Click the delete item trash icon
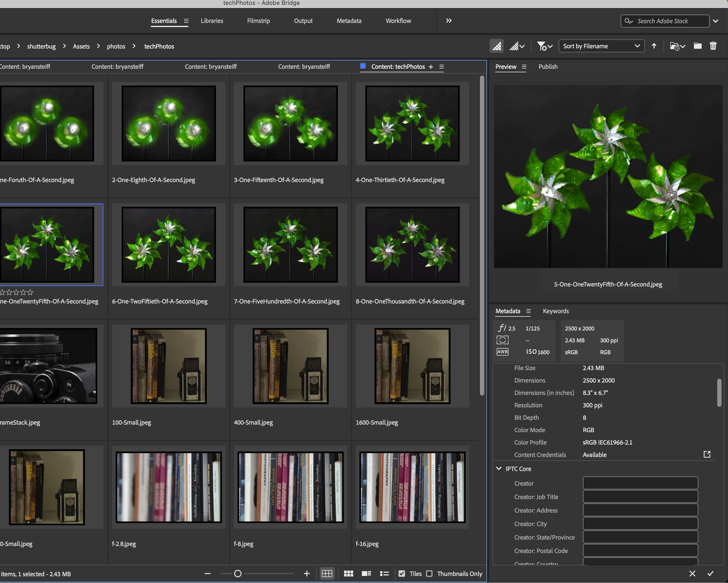Viewport: 728px width, 583px height. 713,46
